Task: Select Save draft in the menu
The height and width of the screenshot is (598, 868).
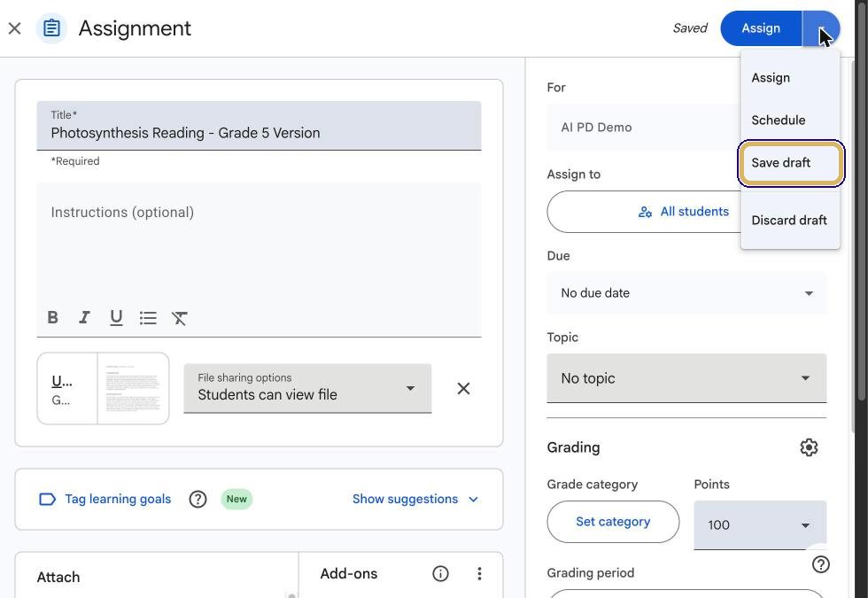Action: 790,163
